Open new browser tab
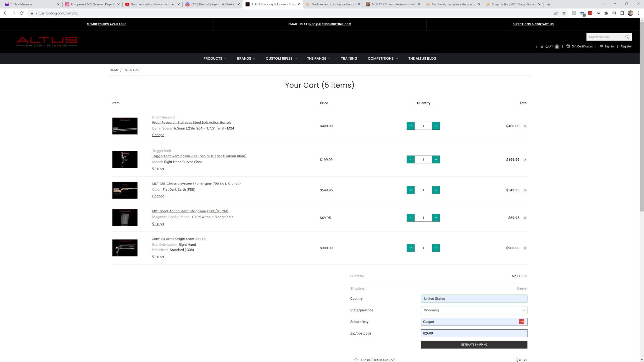Viewport: 644px width, 362px height. (x=549, y=4)
